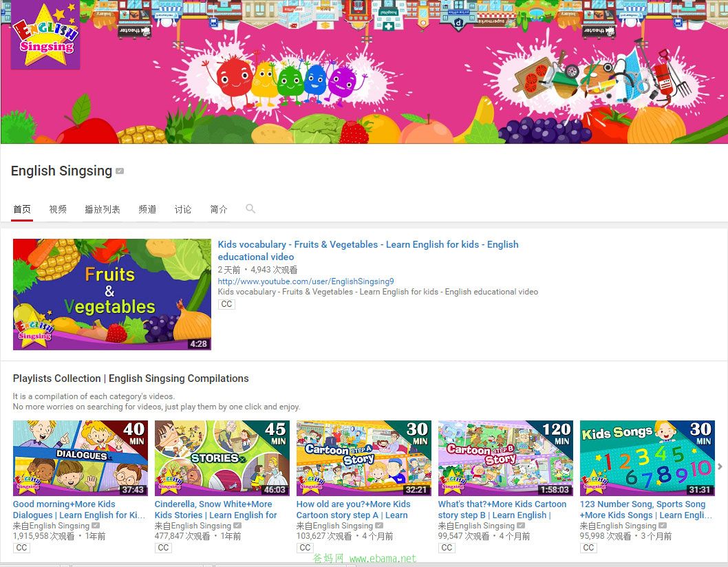Image resolution: width=728 pixels, height=567 pixels.
Task: View the 简介 tab
Action: tap(219, 209)
